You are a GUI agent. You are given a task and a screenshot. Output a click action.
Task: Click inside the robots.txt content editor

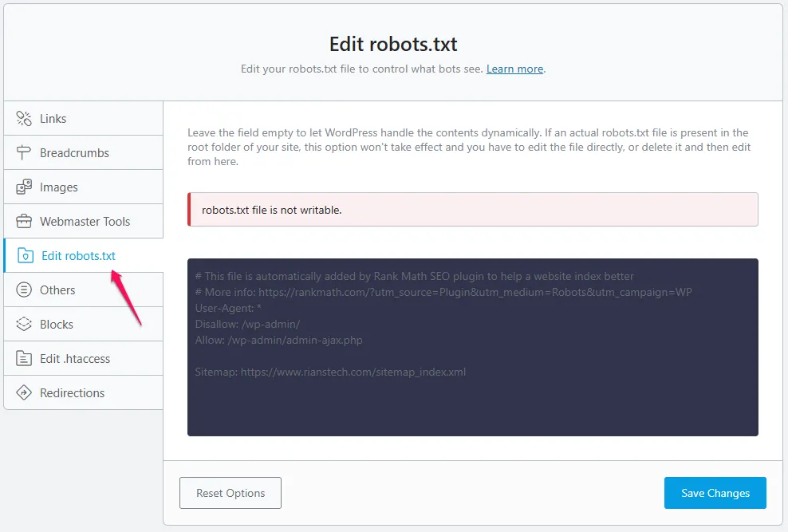pos(472,346)
